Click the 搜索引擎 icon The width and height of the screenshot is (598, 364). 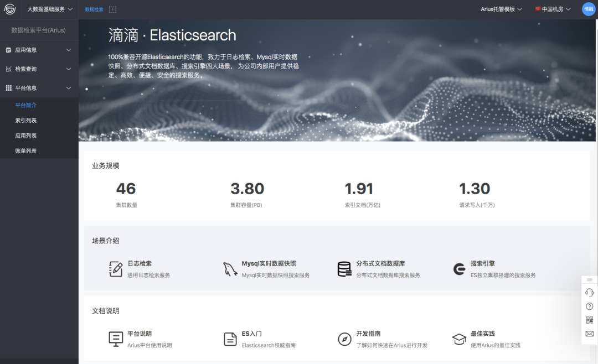click(459, 269)
